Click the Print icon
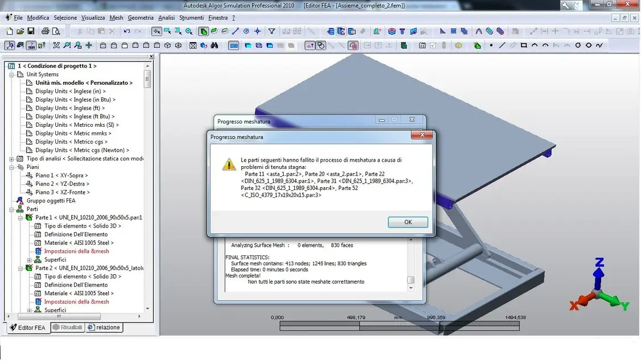The height and width of the screenshot is (364, 641). 45,31
